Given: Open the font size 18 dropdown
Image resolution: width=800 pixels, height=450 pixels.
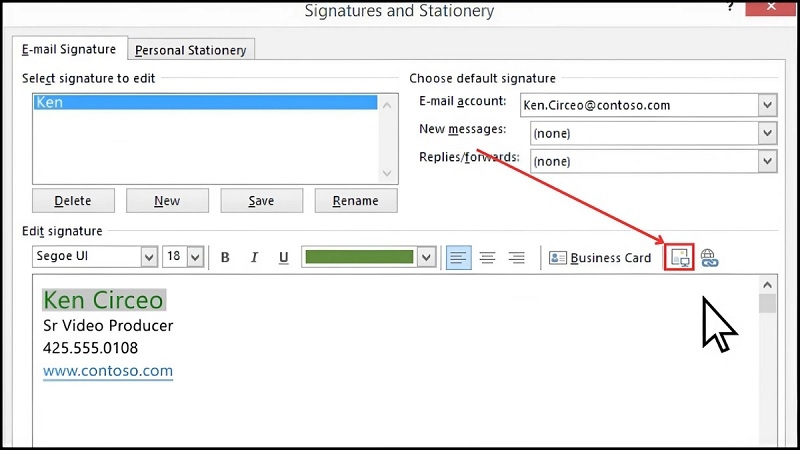Looking at the screenshot, I should click(195, 257).
